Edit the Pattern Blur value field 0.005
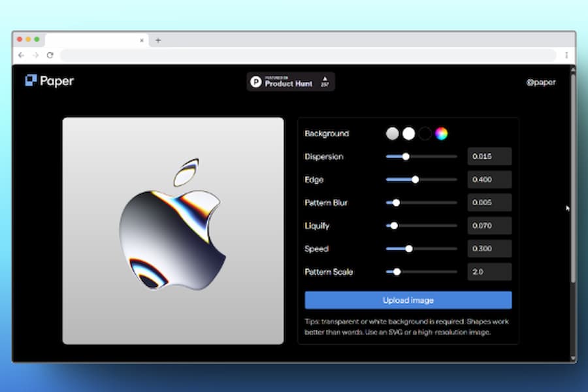588x392 pixels. (489, 203)
